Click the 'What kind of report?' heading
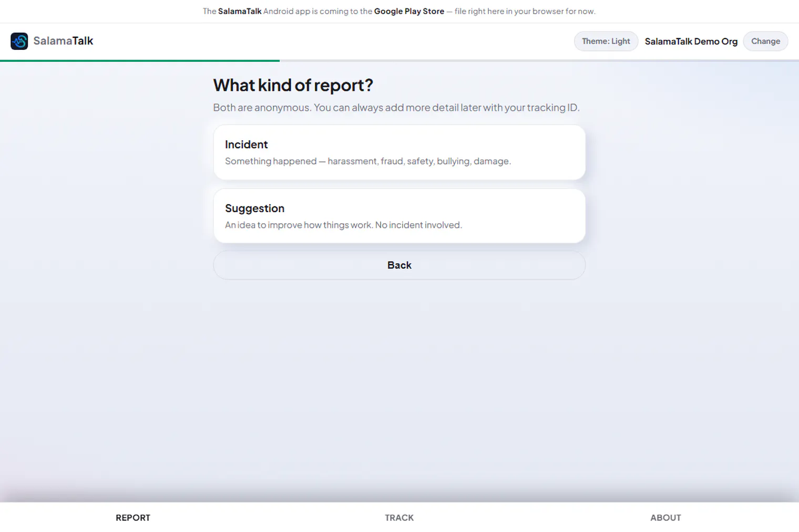The width and height of the screenshot is (799, 532). point(293,85)
